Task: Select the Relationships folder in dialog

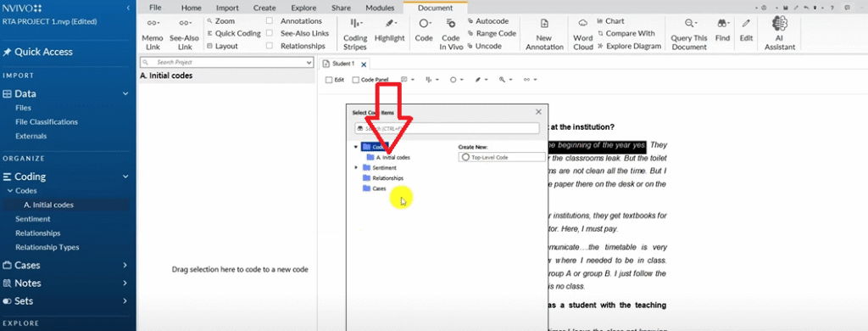Action: [x=383, y=178]
